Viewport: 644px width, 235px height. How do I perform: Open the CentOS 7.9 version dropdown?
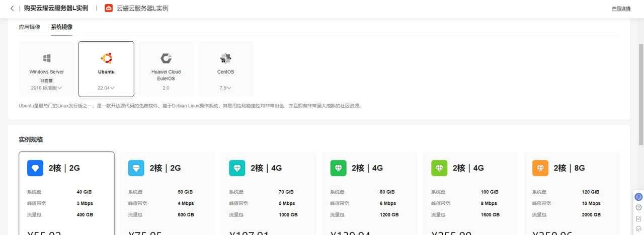click(x=226, y=88)
